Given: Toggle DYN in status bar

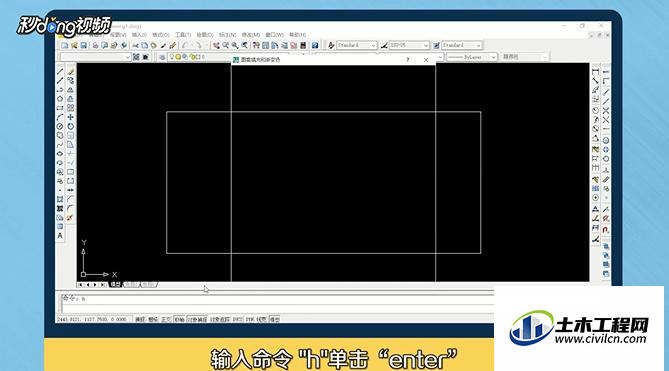Looking at the screenshot, I should click(x=250, y=319).
